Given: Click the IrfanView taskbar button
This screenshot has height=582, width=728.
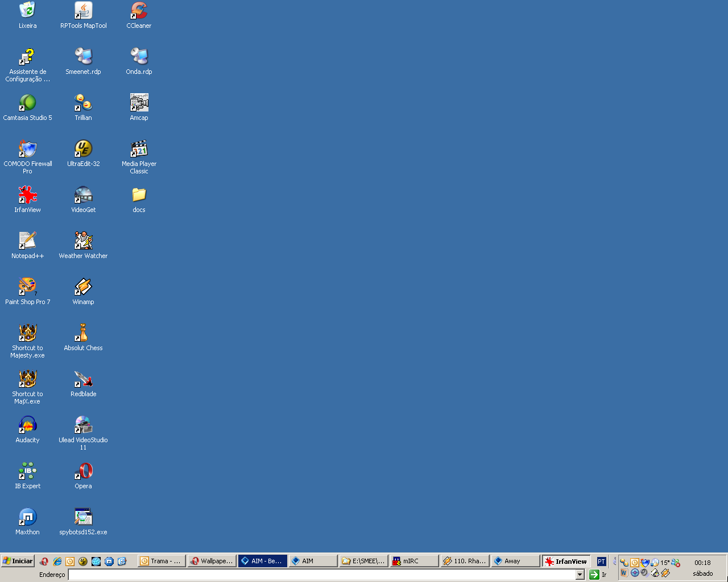Looking at the screenshot, I should 566,561.
